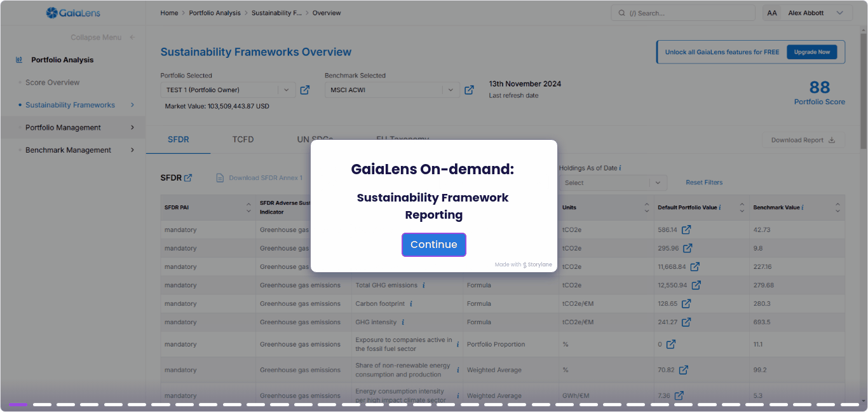Open the MSCI ACWI benchmark dropdown
The height and width of the screenshot is (412, 868).
392,90
